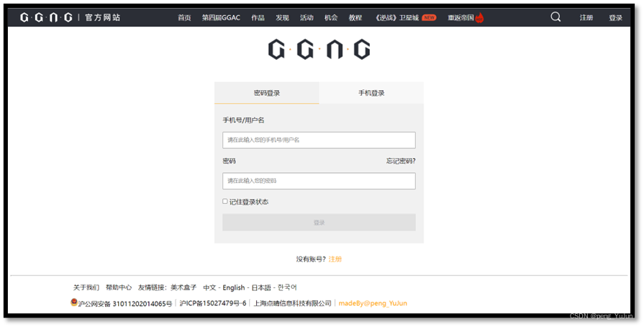
Task: Click the gray 登录 submit button
Action: tap(319, 223)
